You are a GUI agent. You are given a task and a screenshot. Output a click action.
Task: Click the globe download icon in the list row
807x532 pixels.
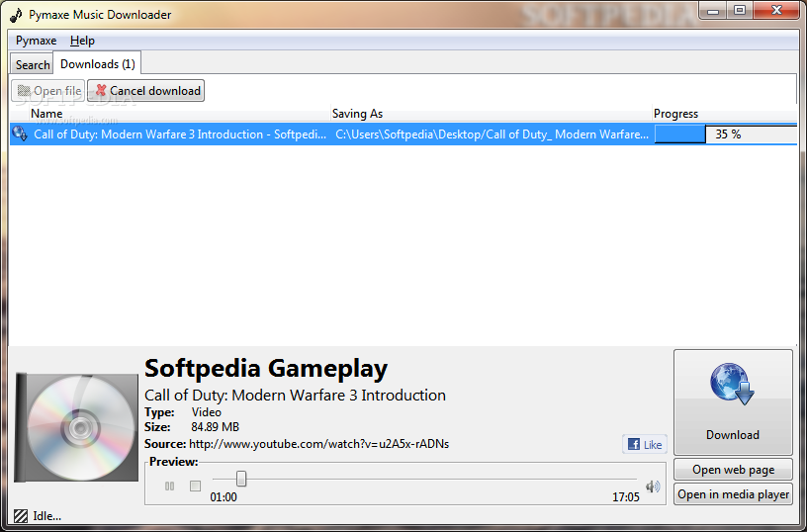coord(20,133)
